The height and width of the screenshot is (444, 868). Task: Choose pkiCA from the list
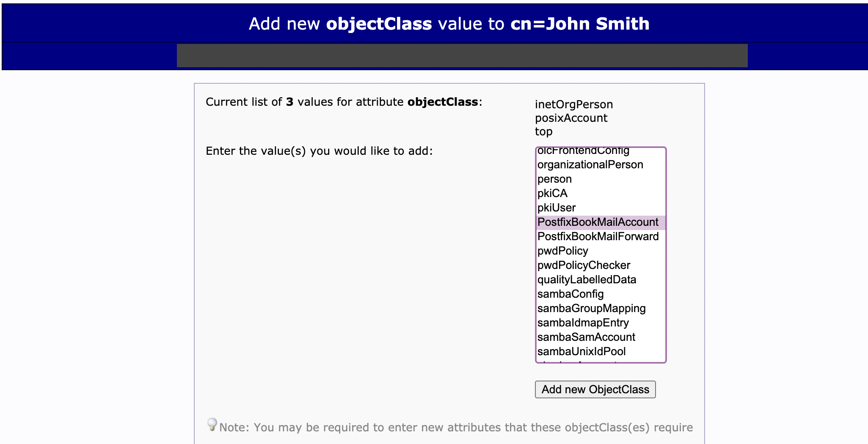click(601, 193)
